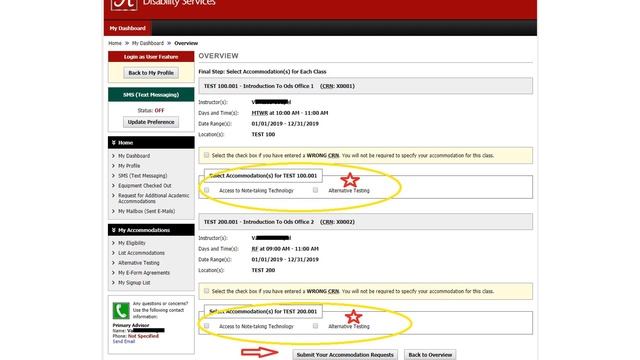The image size is (640, 360).
Task: Click the university logo in the header
Action: (x=124, y=4)
